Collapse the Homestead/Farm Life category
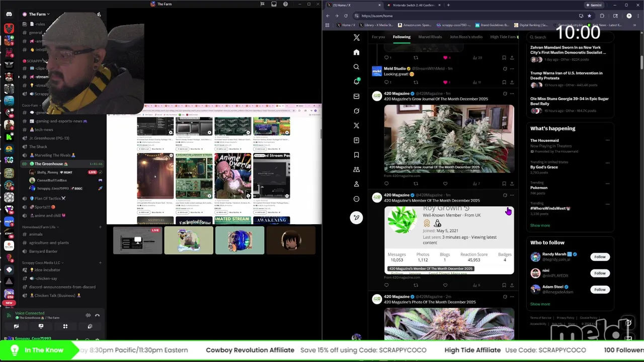Screen dimensions: 644x362 (x=40, y=227)
